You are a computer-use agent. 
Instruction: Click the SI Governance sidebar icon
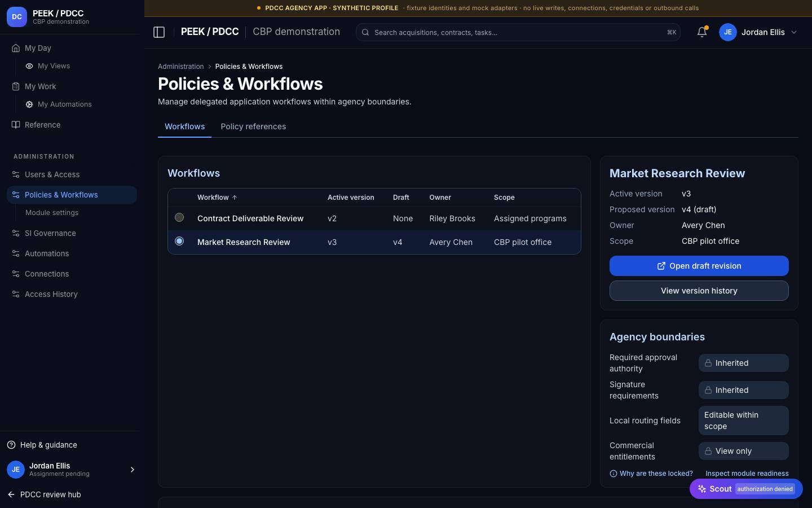16,233
